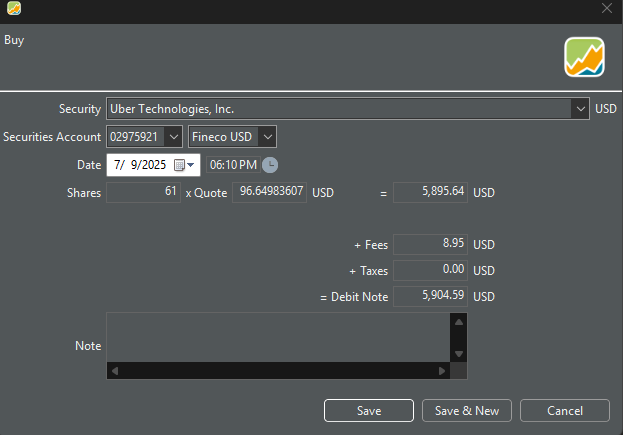Click the time field showing 06:10 PM
The height and width of the screenshot is (435, 623).
tap(233, 165)
